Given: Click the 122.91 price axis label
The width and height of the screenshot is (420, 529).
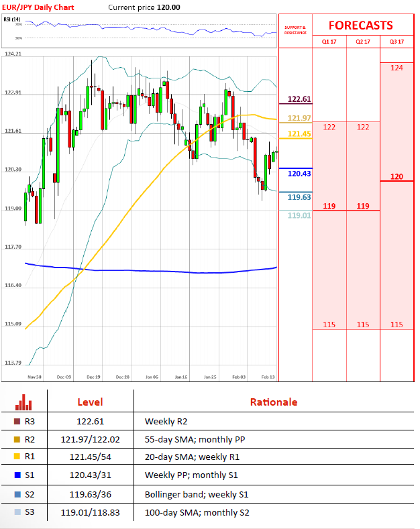Looking at the screenshot, I should click(13, 93).
